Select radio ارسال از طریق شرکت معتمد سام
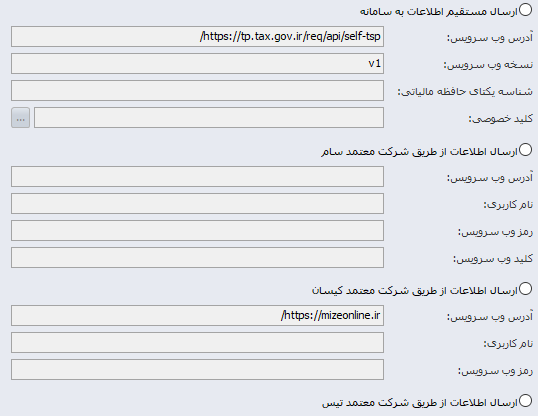Image resolution: width=538 pixels, height=416 pixels. [525, 150]
